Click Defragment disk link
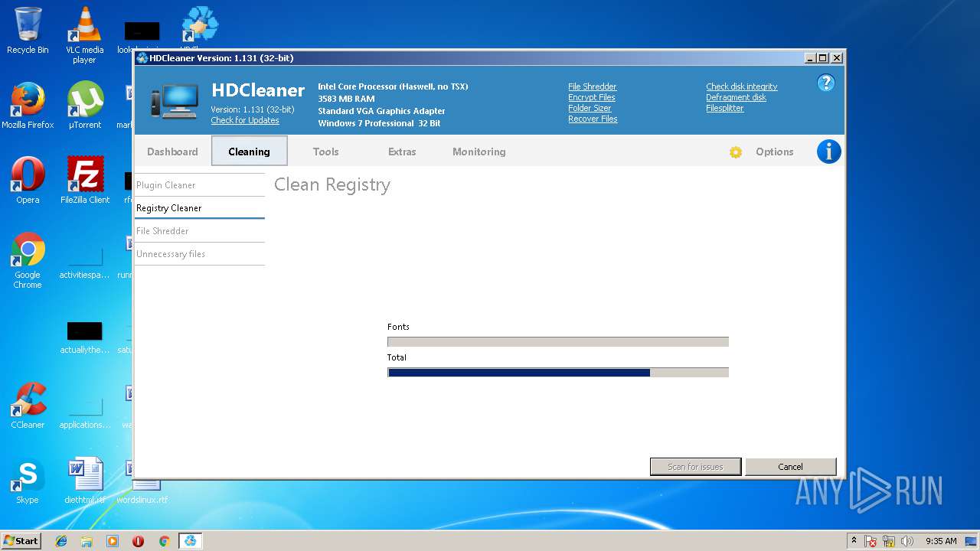 [x=736, y=97]
